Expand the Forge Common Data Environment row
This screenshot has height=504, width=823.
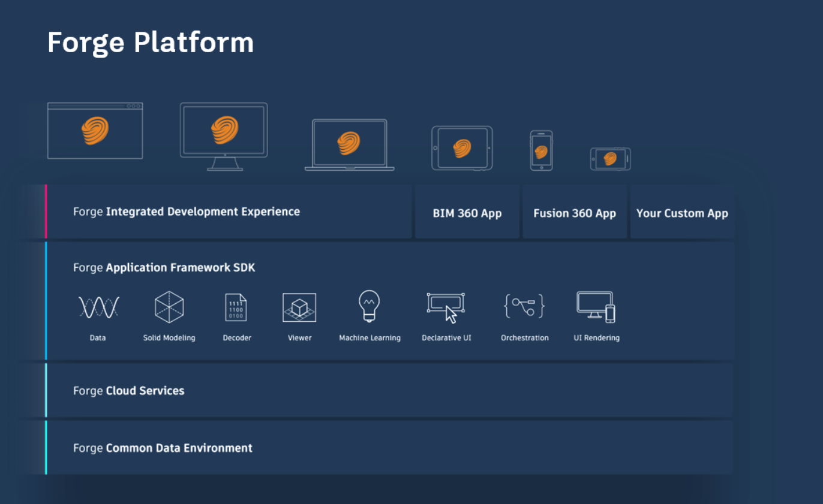[389, 448]
